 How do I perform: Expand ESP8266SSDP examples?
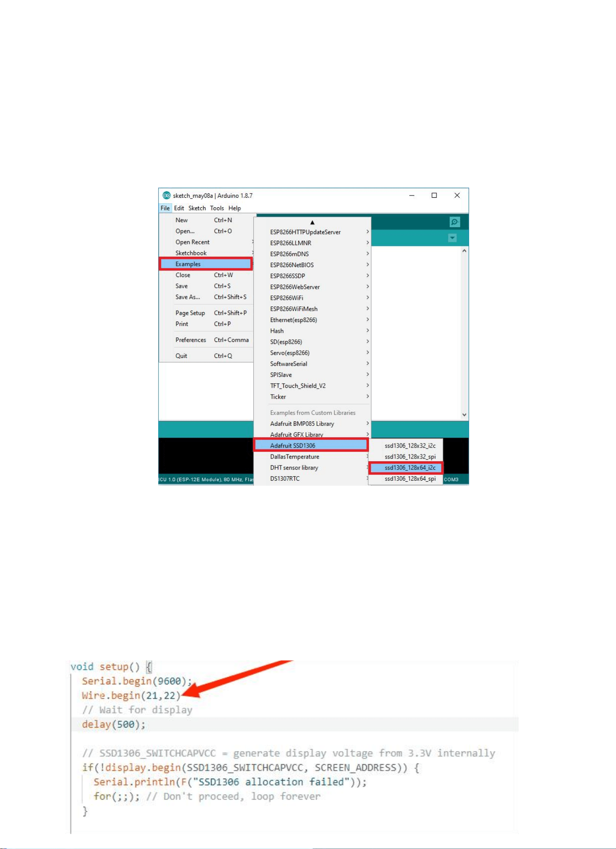312,276
